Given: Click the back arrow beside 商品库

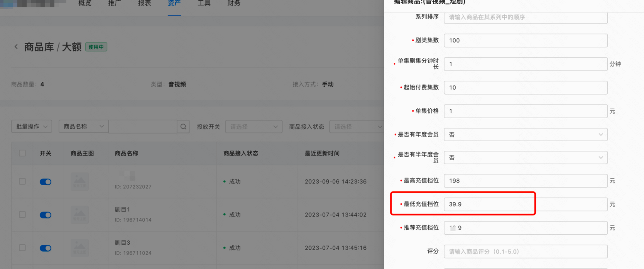Looking at the screenshot, I should [x=16, y=47].
